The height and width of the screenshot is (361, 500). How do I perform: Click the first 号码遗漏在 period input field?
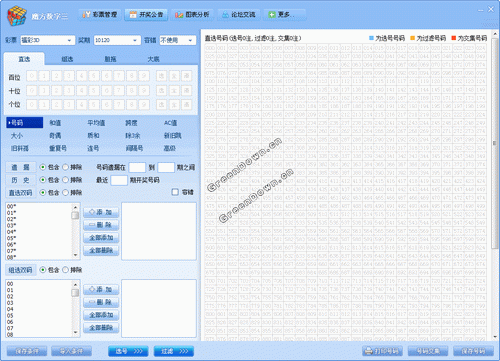[137, 167]
